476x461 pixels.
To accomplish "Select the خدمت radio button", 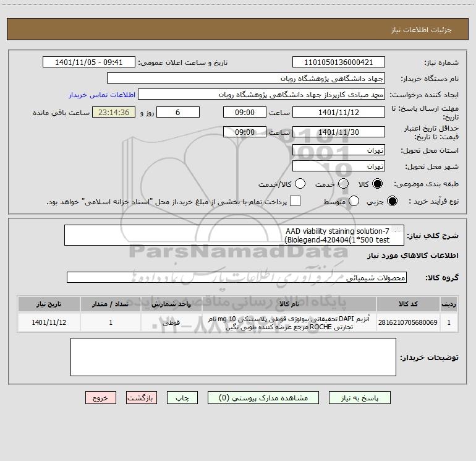I will pos(343,184).
